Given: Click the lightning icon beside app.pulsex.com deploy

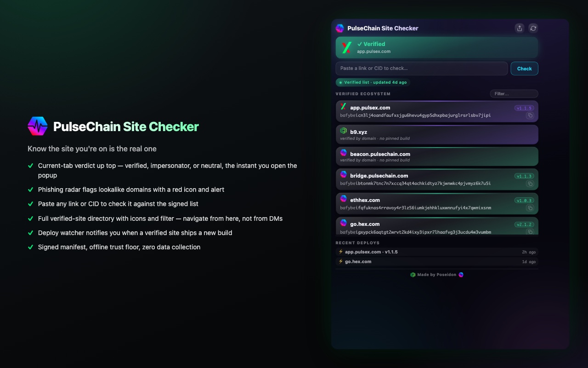Looking at the screenshot, I should (341, 252).
